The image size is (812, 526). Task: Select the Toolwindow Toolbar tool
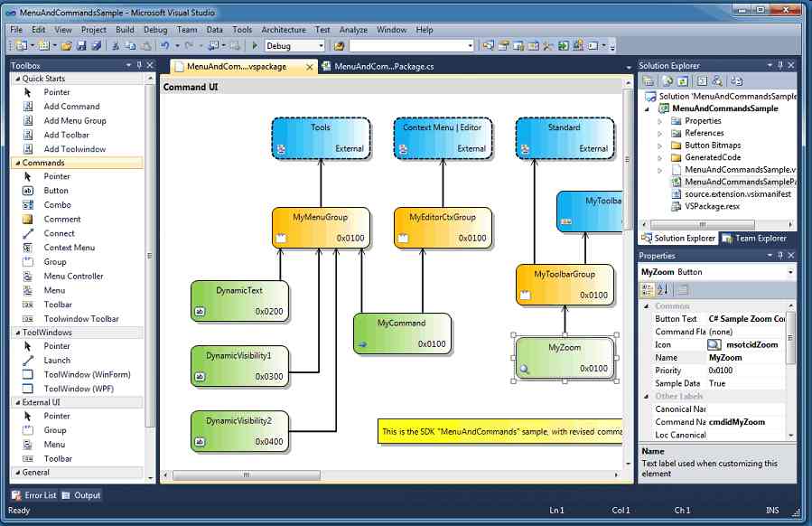click(81, 319)
